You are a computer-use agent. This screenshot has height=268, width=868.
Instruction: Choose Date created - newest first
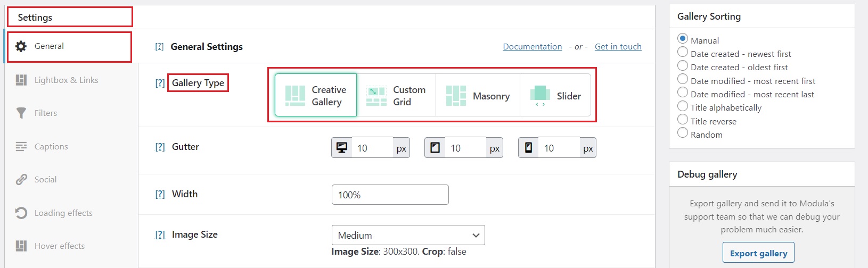click(683, 52)
